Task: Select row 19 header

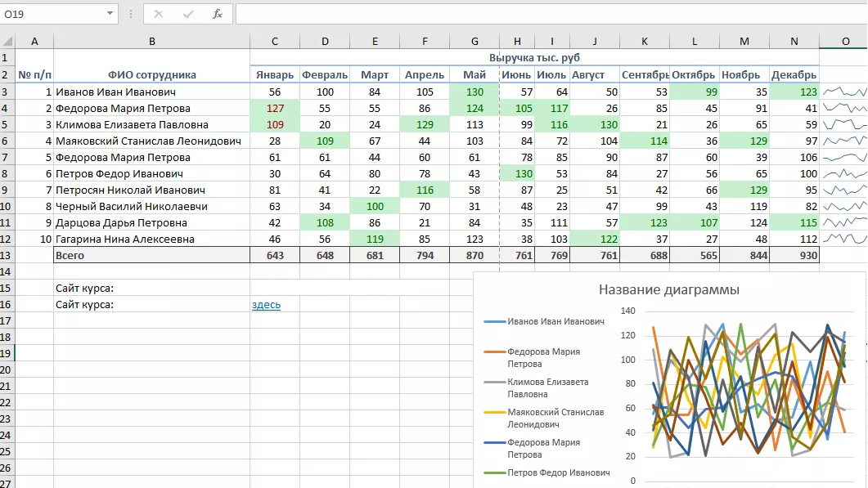Action: point(7,353)
